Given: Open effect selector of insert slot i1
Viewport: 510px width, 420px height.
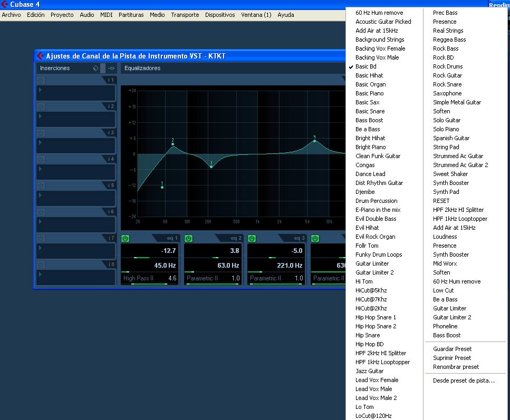Looking at the screenshot, I should [76, 93].
